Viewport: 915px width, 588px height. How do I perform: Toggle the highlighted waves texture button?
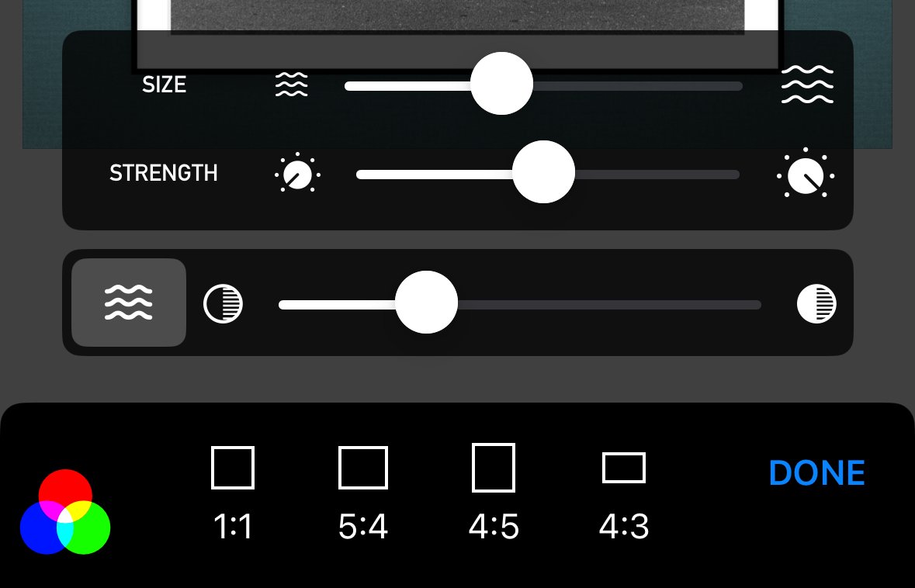(128, 303)
